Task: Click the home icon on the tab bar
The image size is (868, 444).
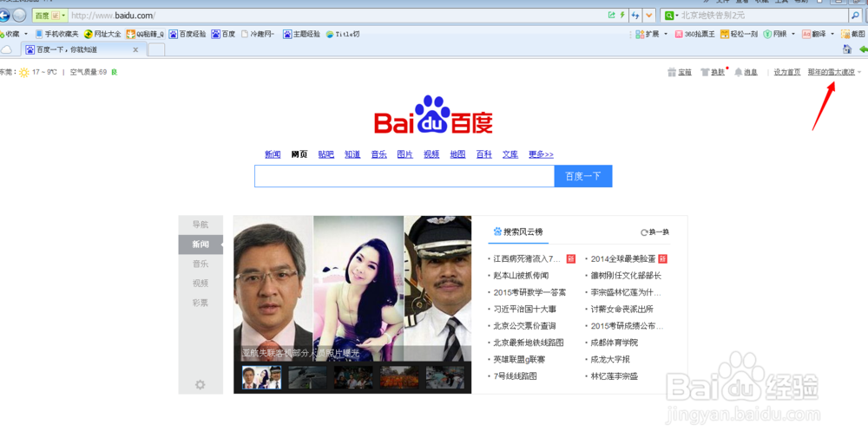Action: [x=847, y=49]
